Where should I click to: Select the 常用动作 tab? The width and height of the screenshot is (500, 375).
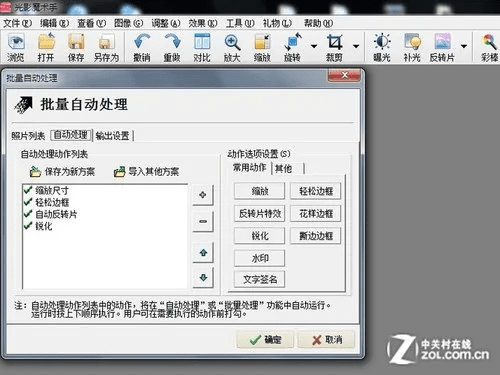coord(250,167)
